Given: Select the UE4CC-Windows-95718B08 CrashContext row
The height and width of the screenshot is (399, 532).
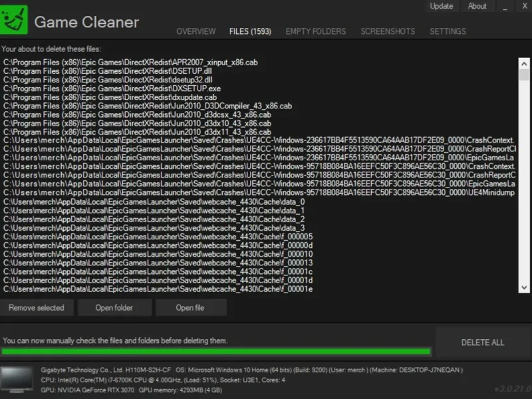Looking at the screenshot, I should [x=260, y=167].
